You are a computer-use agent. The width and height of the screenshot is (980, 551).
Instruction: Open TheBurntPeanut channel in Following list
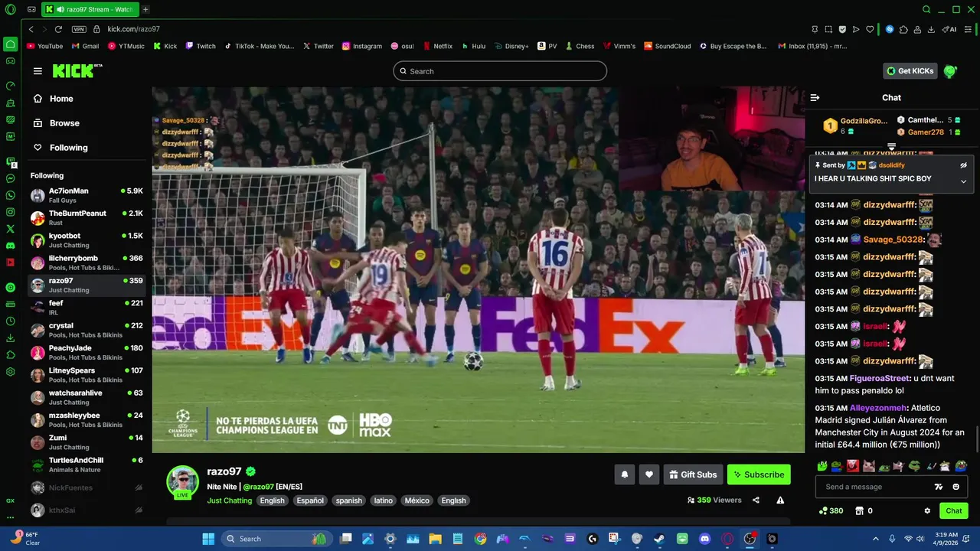(x=87, y=217)
